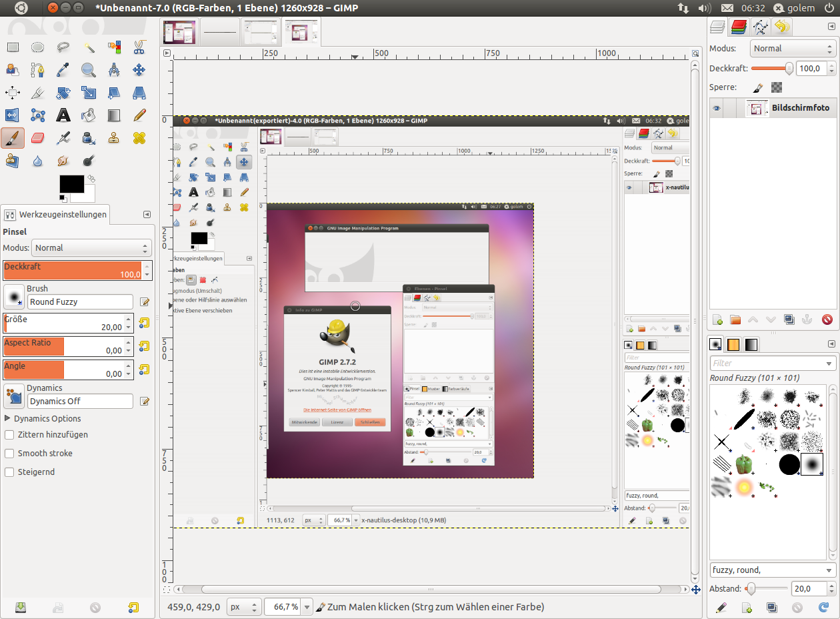This screenshot has height=619, width=840.
Task: Click the layer Deckkraft opacity slider
Action: pos(770,68)
